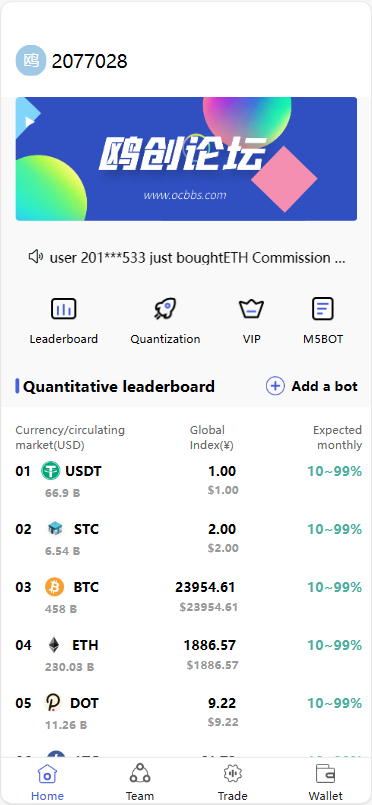Open the ocbbs.com promotional banner
The image size is (372, 805).
pos(186,159)
